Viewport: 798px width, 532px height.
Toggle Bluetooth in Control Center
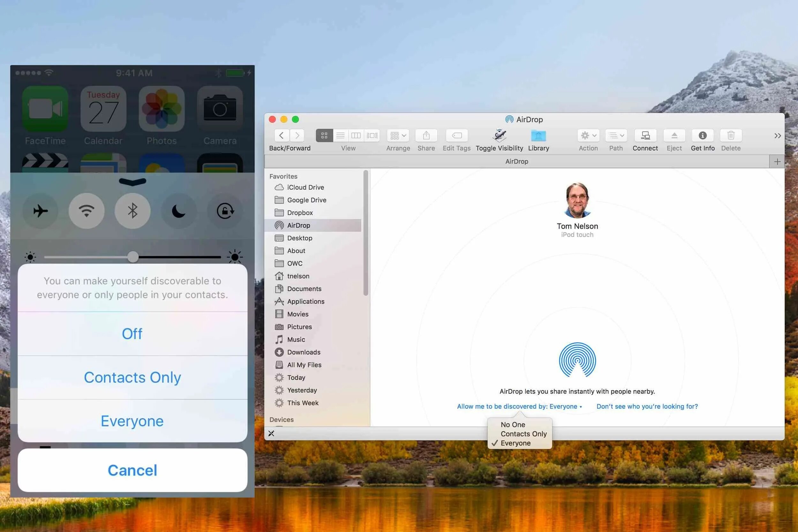(132, 211)
